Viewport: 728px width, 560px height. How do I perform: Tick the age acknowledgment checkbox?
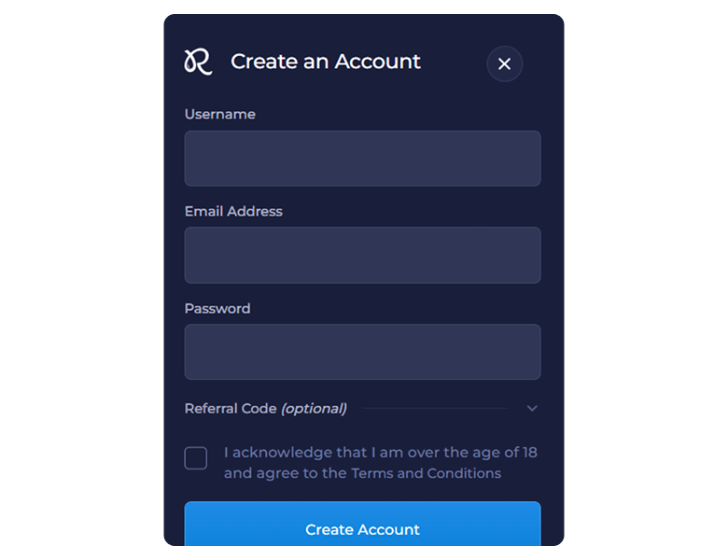(196, 458)
